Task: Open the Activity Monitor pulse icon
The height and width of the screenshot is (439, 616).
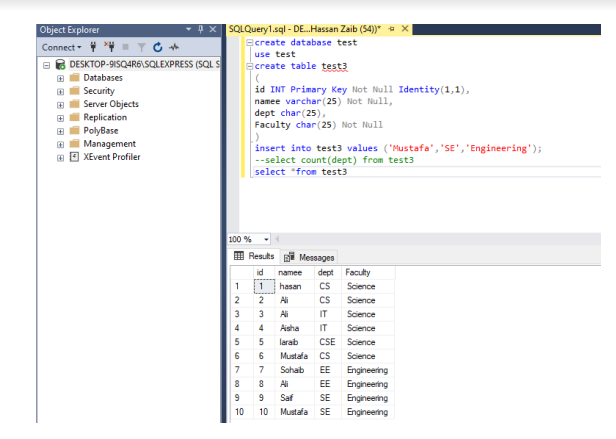Action: [x=174, y=48]
